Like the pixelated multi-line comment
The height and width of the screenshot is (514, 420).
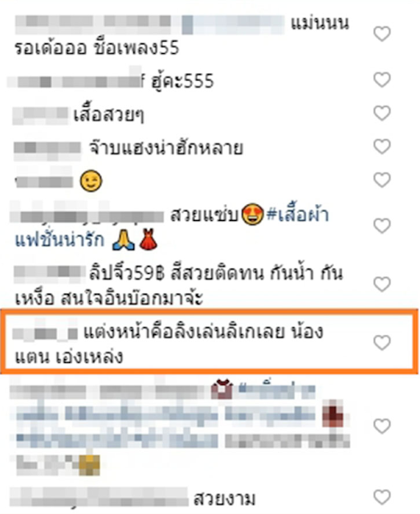click(x=382, y=426)
